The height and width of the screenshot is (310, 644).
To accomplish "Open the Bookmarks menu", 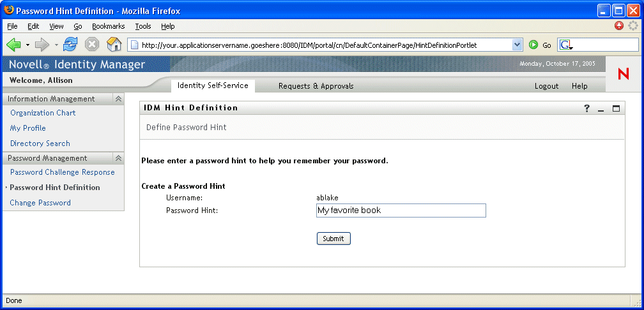I will point(108,26).
